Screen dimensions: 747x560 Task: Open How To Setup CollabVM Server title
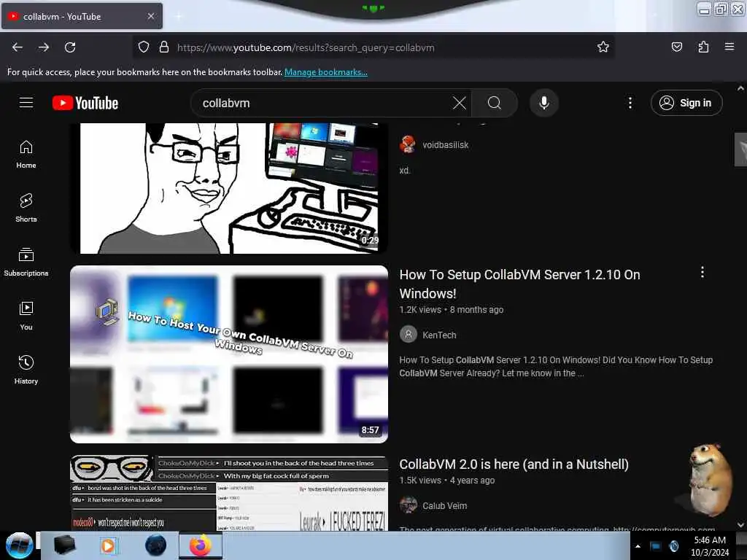tap(519, 284)
